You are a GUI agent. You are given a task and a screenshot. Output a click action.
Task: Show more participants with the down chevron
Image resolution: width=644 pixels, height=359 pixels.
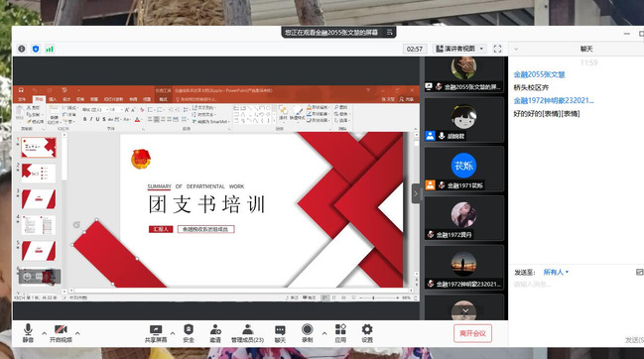click(x=465, y=310)
